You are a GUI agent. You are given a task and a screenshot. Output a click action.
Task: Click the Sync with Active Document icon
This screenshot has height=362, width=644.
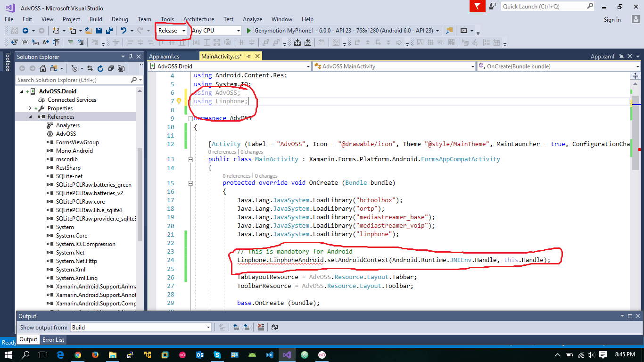pos(90,68)
